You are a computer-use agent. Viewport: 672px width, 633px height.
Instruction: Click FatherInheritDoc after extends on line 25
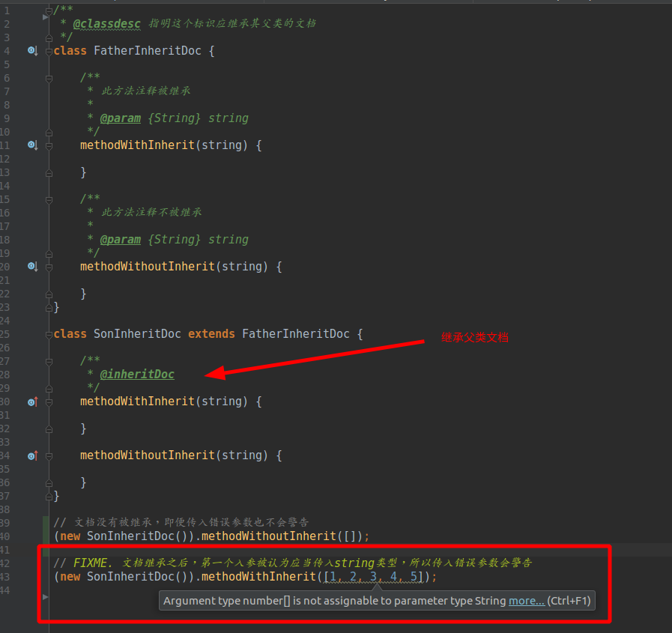[x=296, y=334]
